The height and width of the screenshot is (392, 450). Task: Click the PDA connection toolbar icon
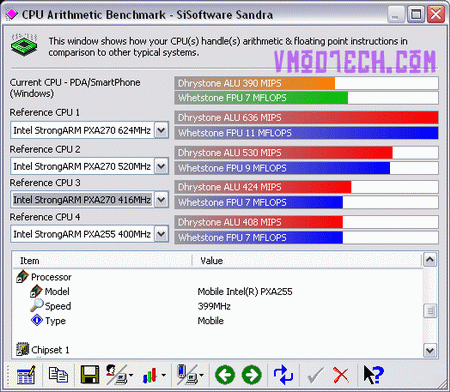(x=187, y=375)
